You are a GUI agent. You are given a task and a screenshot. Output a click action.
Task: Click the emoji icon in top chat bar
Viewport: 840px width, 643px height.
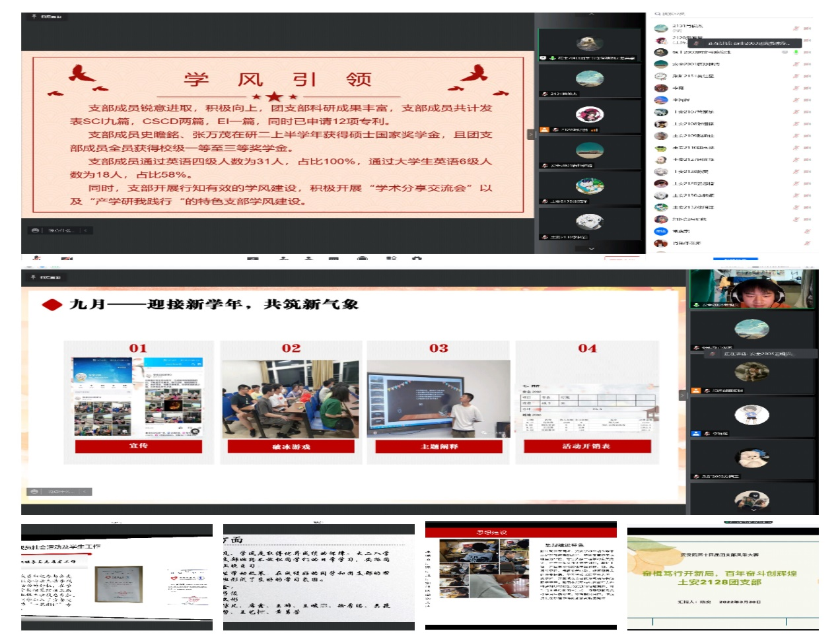(x=35, y=230)
